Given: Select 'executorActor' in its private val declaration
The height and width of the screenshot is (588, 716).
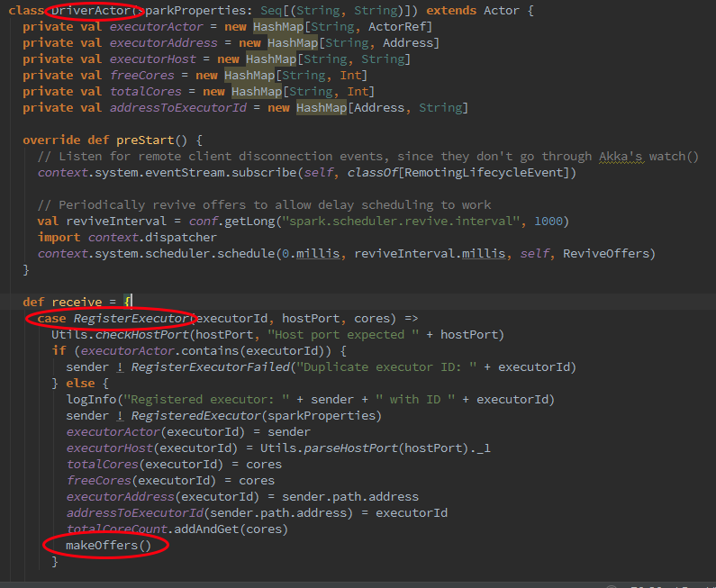Looking at the screenshot, I should 156,27.
